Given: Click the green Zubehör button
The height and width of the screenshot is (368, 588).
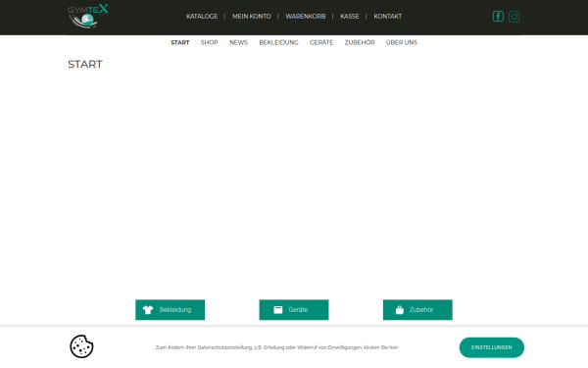Looking at the screenshot, I should [x=417, y=310].
